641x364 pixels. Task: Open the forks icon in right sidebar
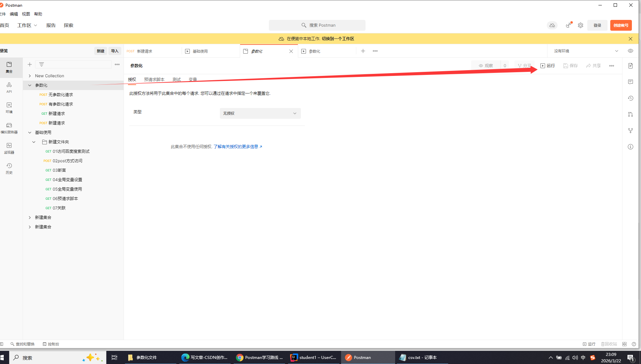pos(631,131)
